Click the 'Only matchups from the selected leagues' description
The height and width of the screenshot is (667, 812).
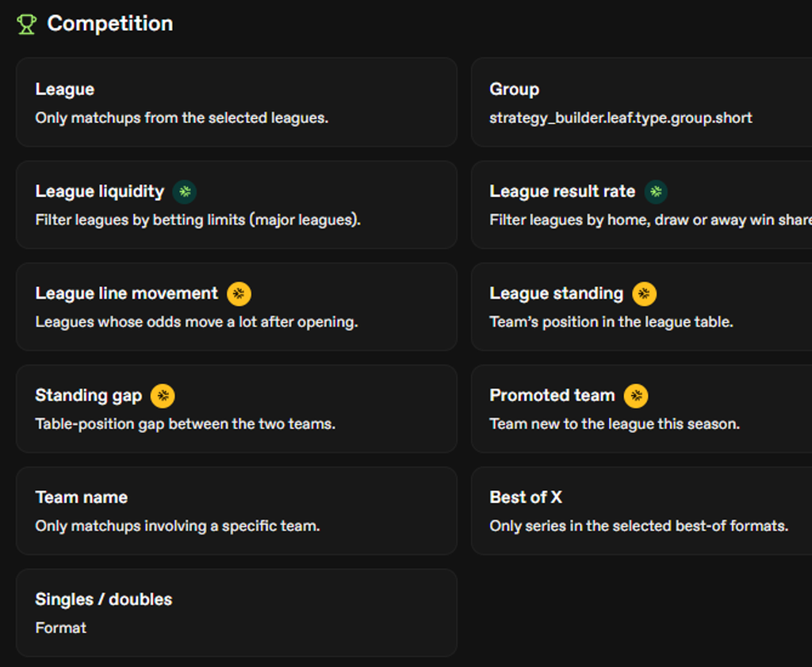click(x=182, y=118)
